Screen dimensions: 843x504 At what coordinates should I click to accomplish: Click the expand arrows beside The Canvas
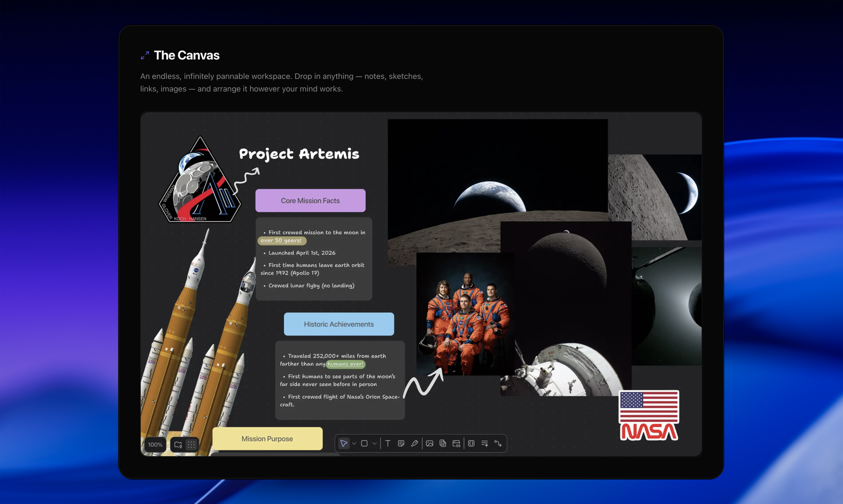point(145,55)
